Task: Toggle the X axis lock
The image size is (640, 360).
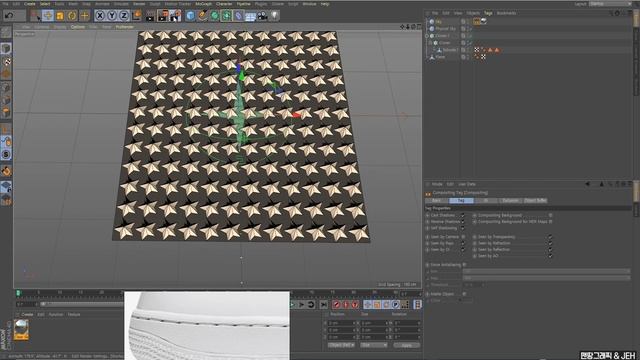Action: point(100,16)
